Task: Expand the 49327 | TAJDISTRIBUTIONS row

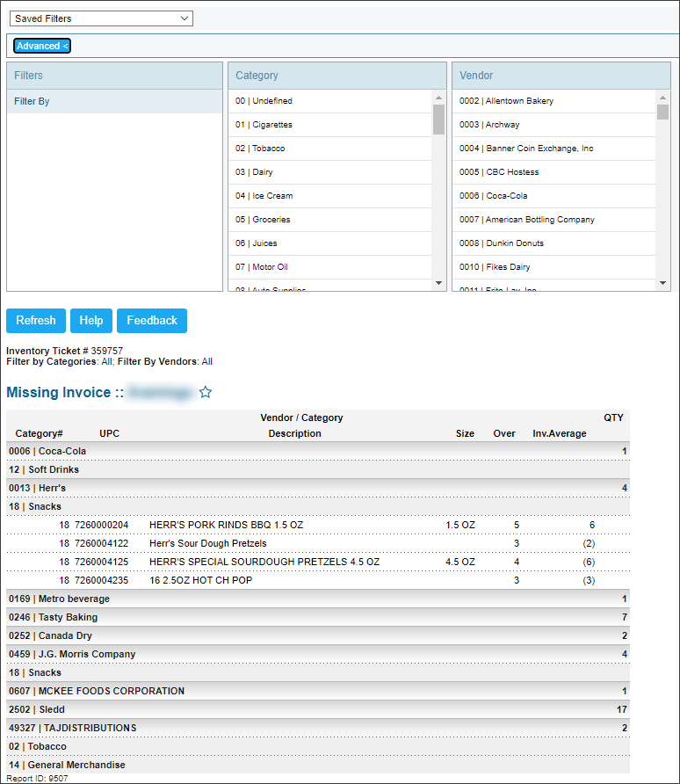Action: click(318, 729)
